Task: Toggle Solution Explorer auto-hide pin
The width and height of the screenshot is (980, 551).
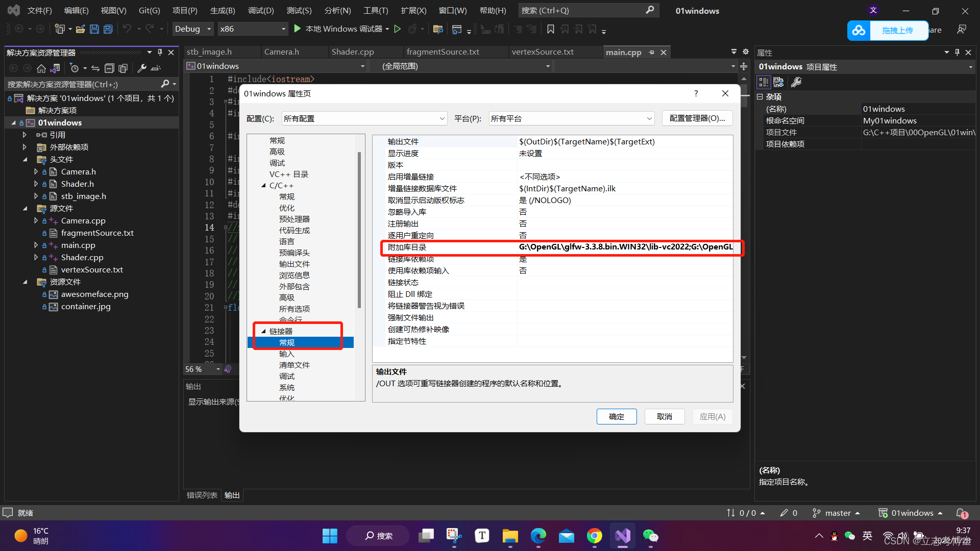Action: [x=160, y=52]
